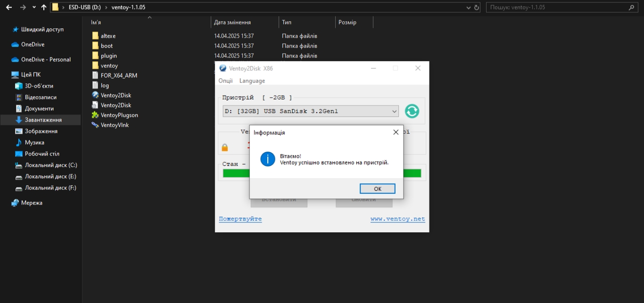Open the device selection dropdown in Ventoy2Disk

(395, 111)
